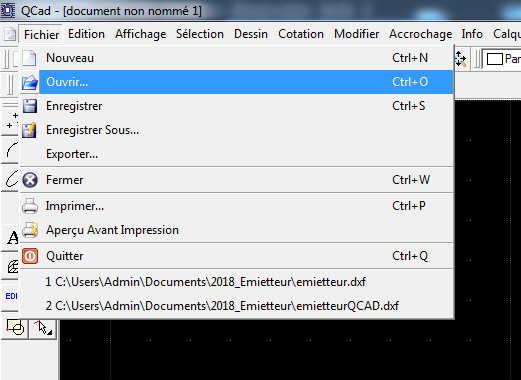Click the floppy disk Enregistrer icon
Viewport: 521px width, 380px height.
click(x=30, y=106)
